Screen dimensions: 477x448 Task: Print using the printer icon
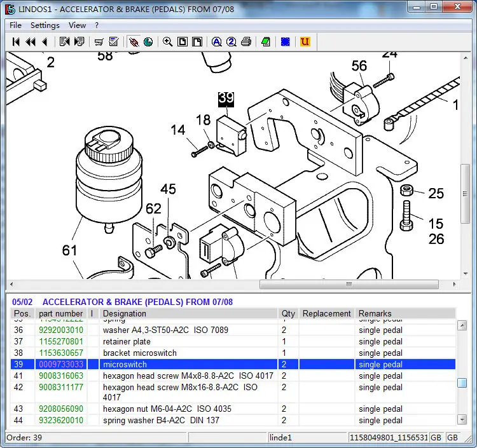(246, 42)
